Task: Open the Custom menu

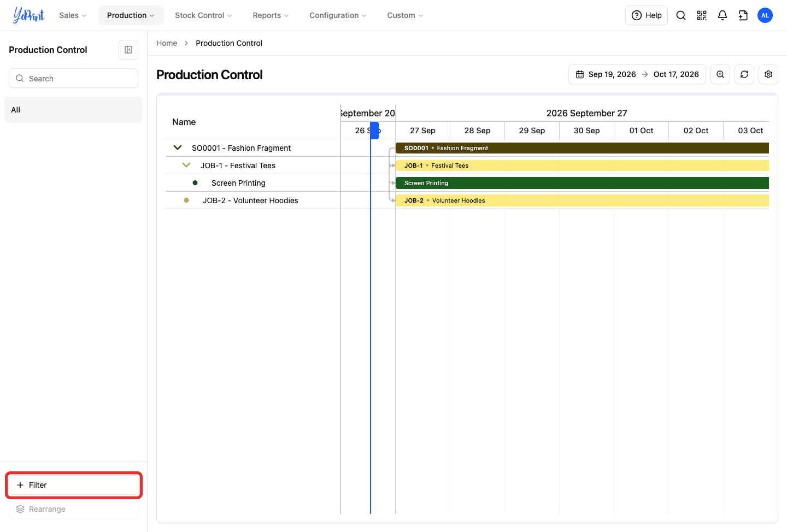Action: [x=405, y=15]
